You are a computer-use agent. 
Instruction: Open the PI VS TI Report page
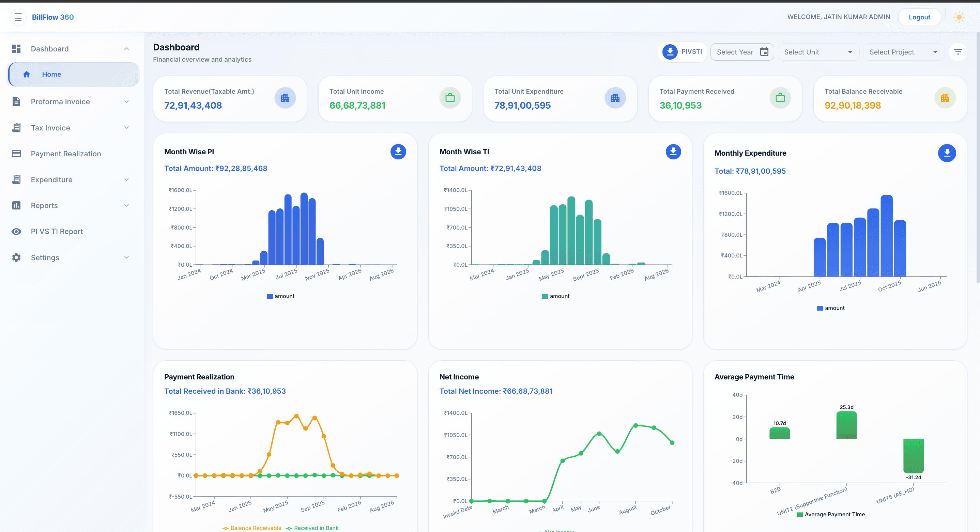(72, 231)
